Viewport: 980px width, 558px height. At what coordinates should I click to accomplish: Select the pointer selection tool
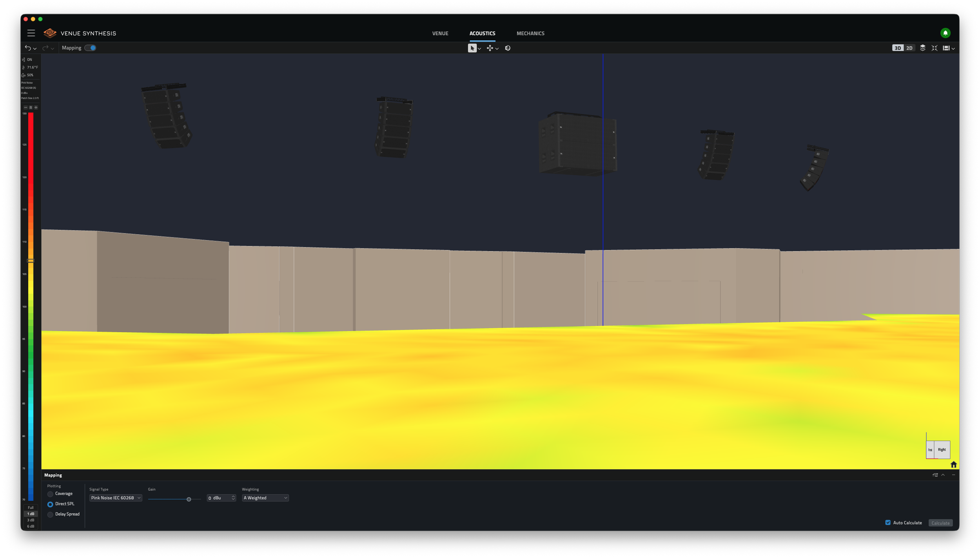click(x=472, y=48)
